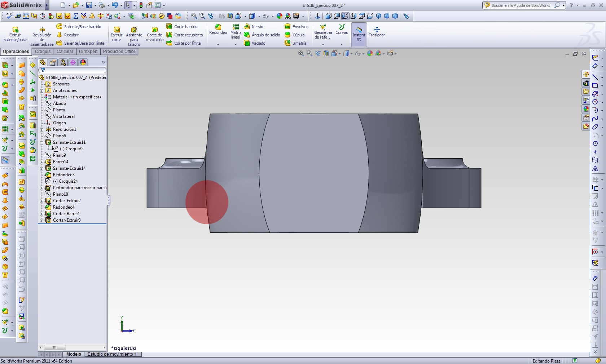606x364 pixels.
Task: Click Ángulo de salida tool
Action: pos(262,35)
